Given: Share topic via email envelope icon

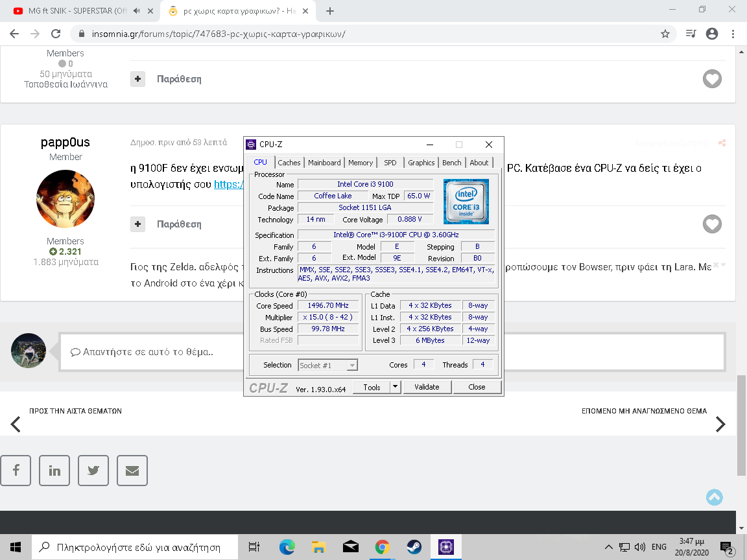Looking at the screenshot, I should pyautogui.click(x=132, y=471).
